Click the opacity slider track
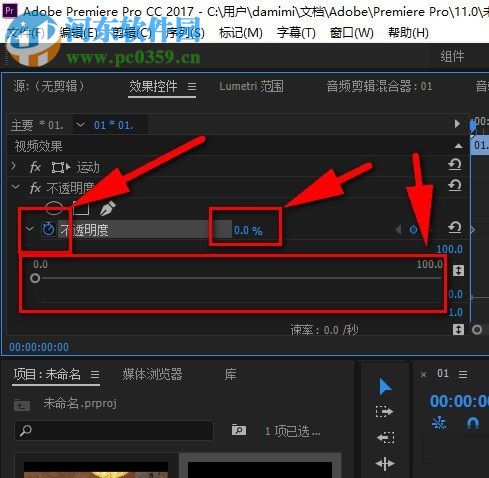 [x=241, y=278]
